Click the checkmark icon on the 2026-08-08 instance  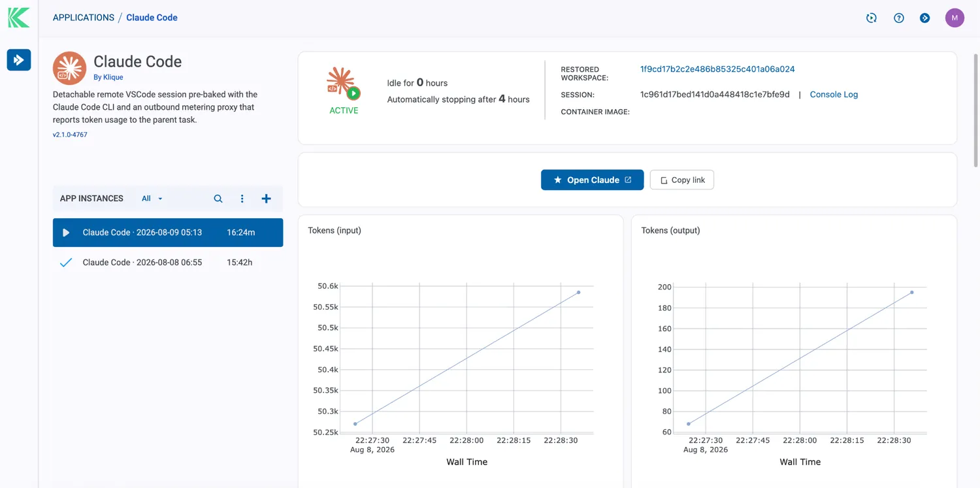coord(66,263)
